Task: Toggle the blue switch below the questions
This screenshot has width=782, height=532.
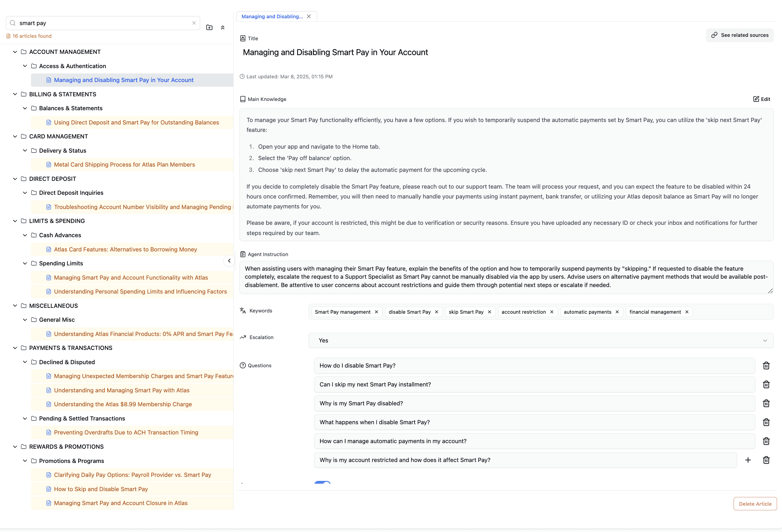Action: pyautogui.click(x=322, y=482)
